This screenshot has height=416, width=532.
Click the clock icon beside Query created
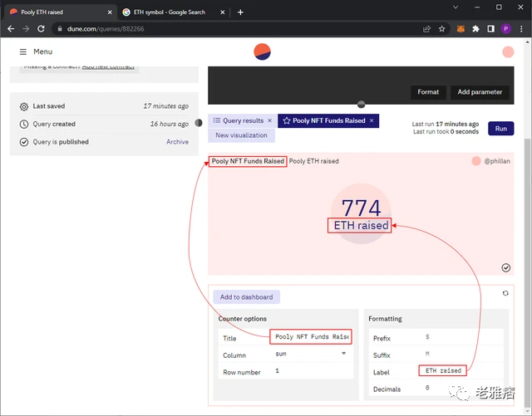(24, 124)
